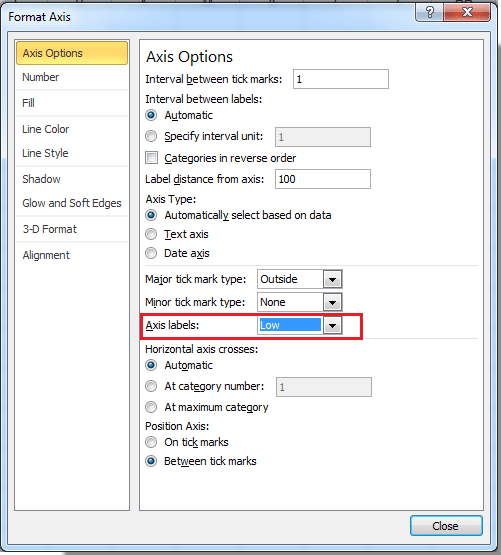Click the Label distance from axis field
501x555 pixels.
(323, 179)
